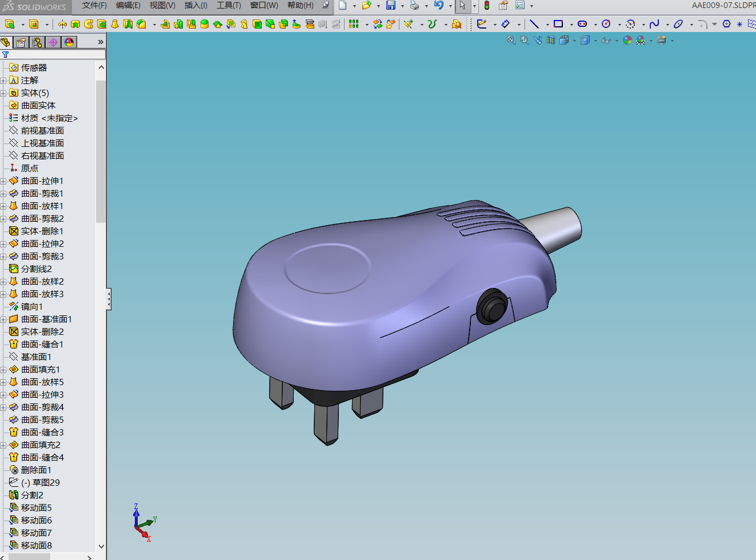Viewport: 756px width, 560px height.
Task: Open the 插入(I) menu
Action: [196, 5]
